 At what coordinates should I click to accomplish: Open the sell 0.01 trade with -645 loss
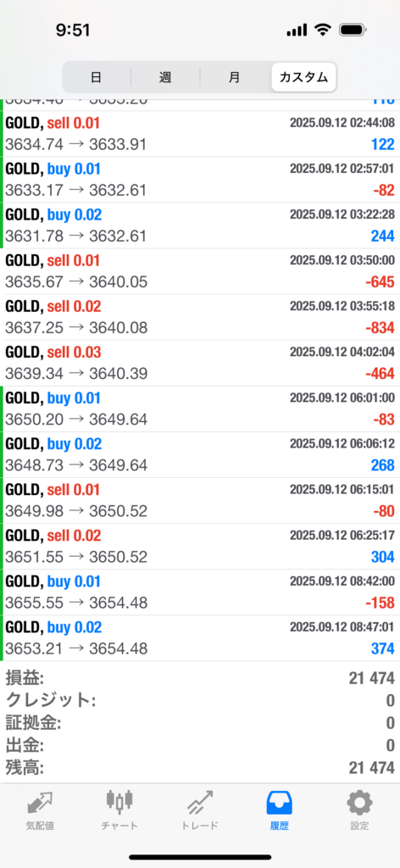point(200,272)
